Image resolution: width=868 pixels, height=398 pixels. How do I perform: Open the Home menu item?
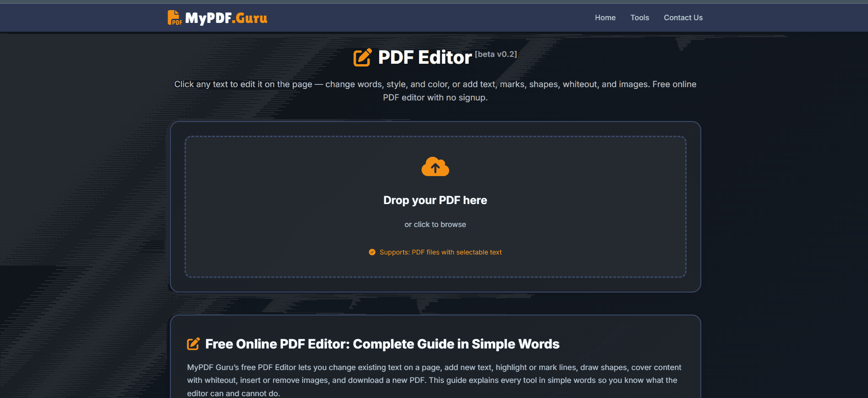pos(605,17)
